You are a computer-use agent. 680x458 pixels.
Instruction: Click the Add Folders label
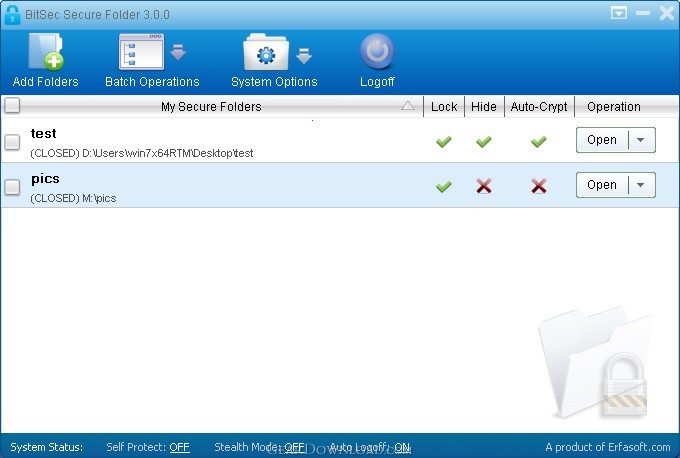click(x=46, y=82)
